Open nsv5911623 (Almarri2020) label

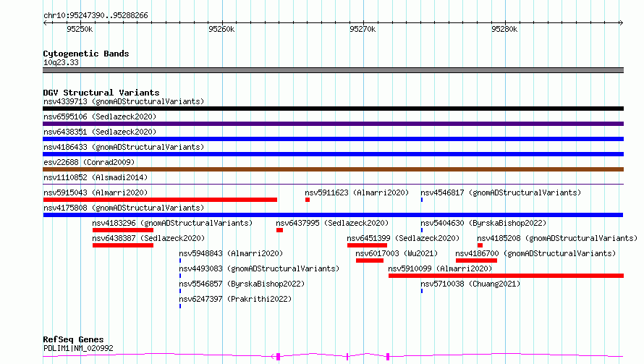[357, 192]
